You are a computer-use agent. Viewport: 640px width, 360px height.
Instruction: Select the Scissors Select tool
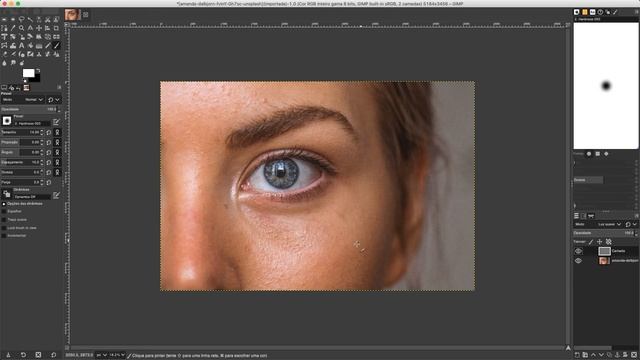pyautogui.click(x=48, y=19)
